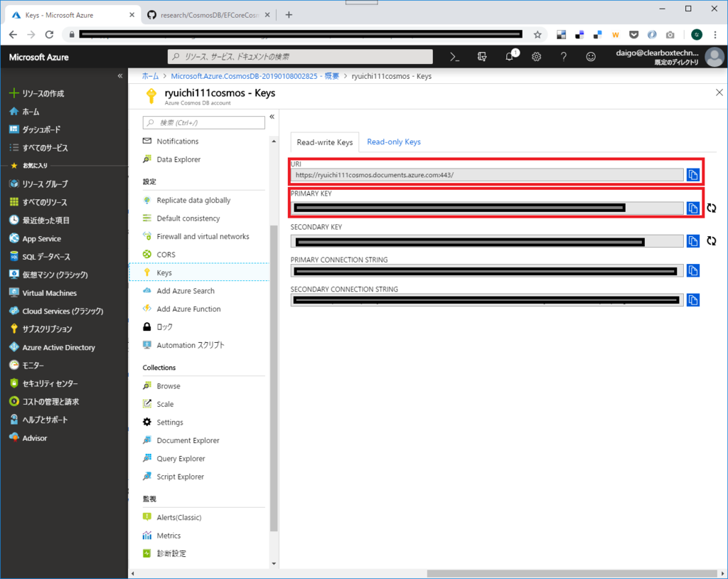Close the Keys blade

(x=719, y=92)
